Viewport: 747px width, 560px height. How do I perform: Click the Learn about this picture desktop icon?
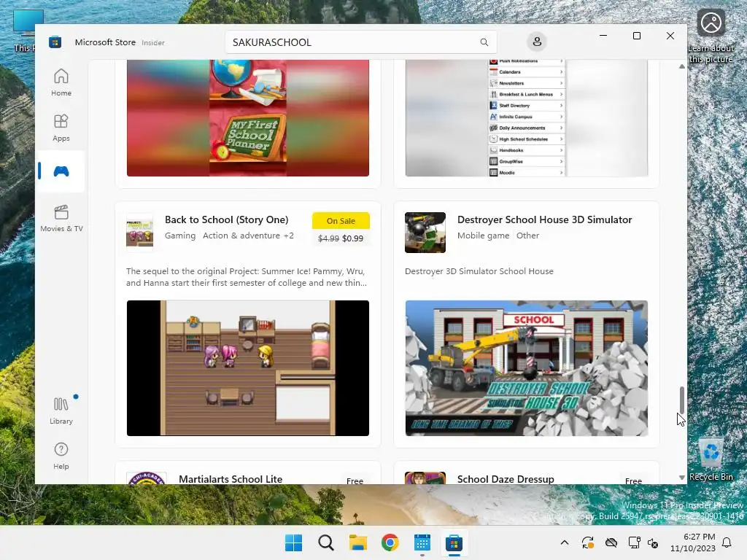click(x=711, y=36)
